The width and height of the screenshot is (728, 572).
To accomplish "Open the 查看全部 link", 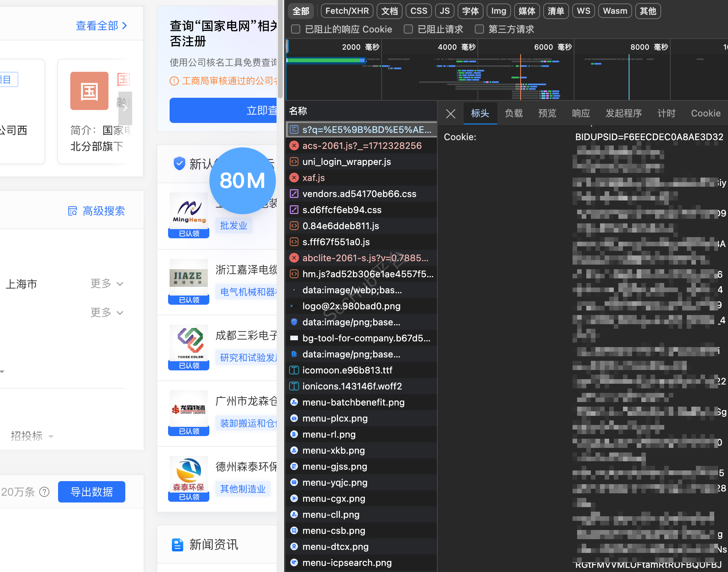I will tap(101, 26).
